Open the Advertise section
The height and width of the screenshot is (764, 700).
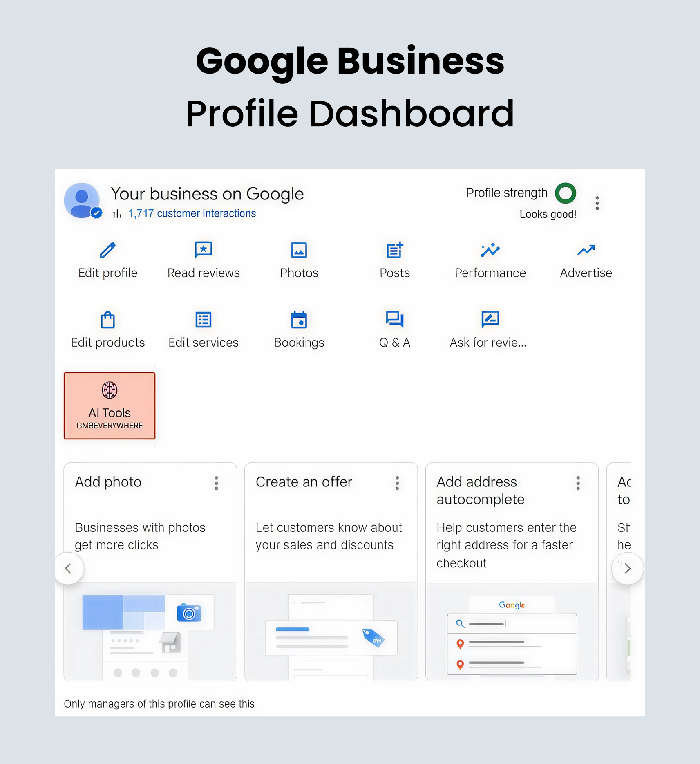tap(585, 250)
